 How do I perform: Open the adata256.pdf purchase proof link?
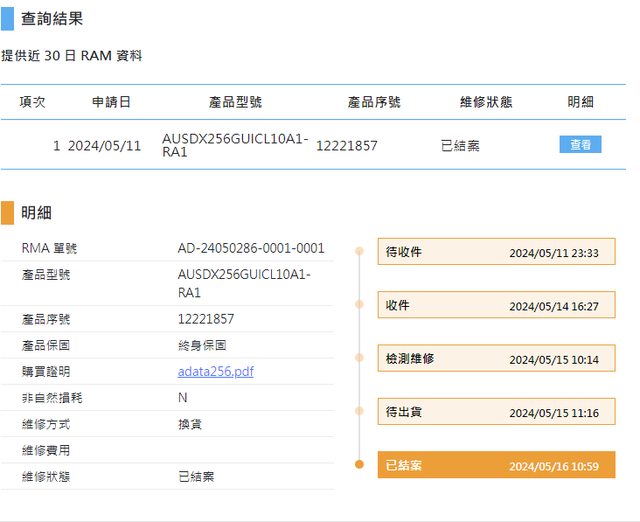215,371
